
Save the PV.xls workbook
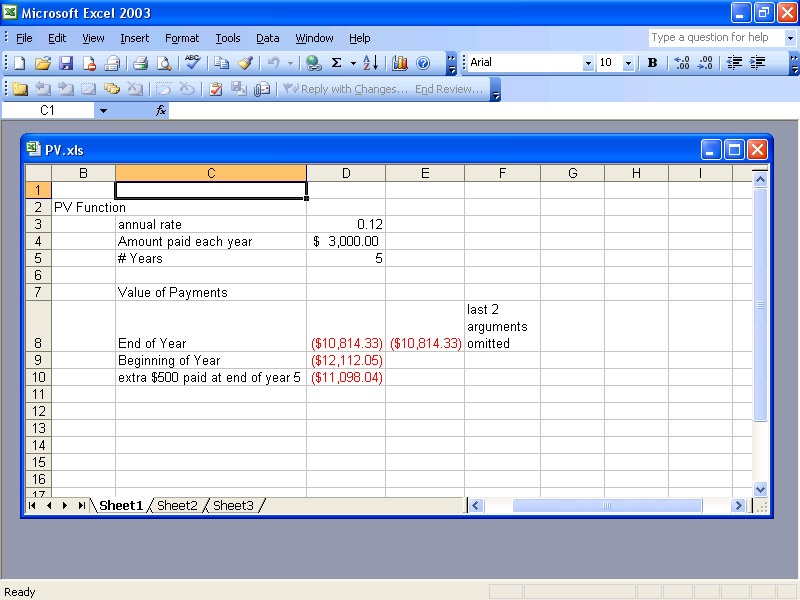tap(66, 62)
